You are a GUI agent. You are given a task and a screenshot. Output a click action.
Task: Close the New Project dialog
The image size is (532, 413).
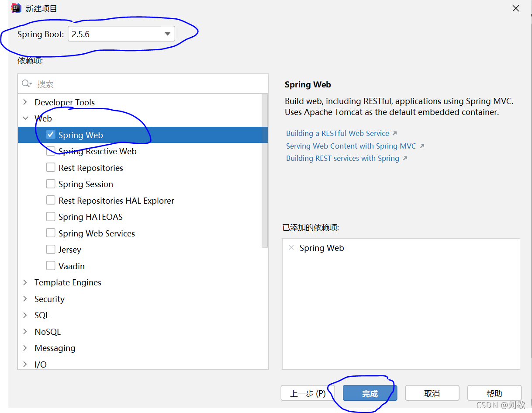pyautogui.click(x=516, y=8)
